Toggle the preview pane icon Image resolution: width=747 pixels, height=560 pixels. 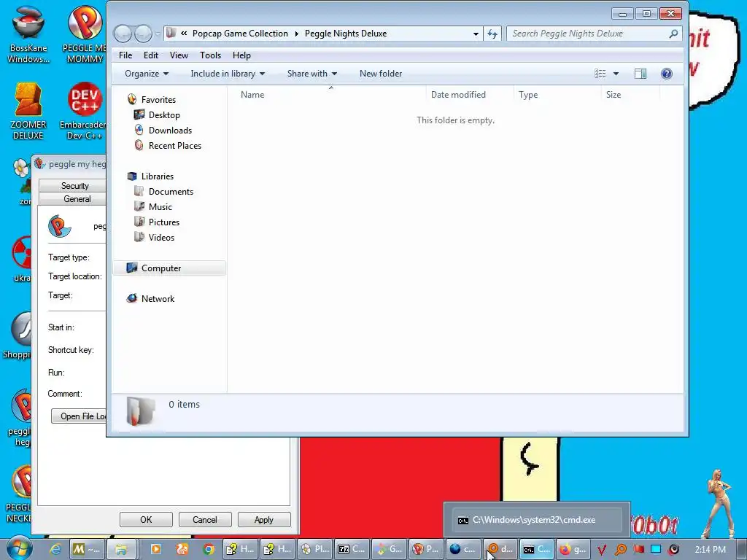[640, 74]
